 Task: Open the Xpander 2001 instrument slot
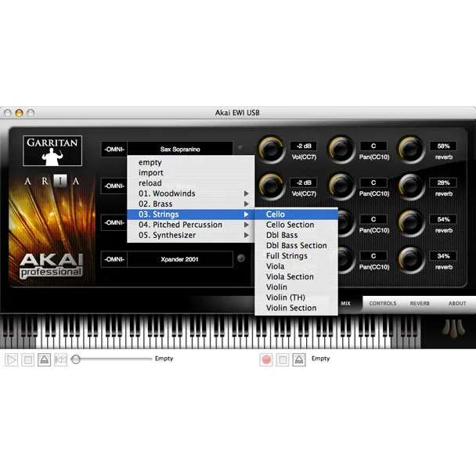[x=180, y=259]
